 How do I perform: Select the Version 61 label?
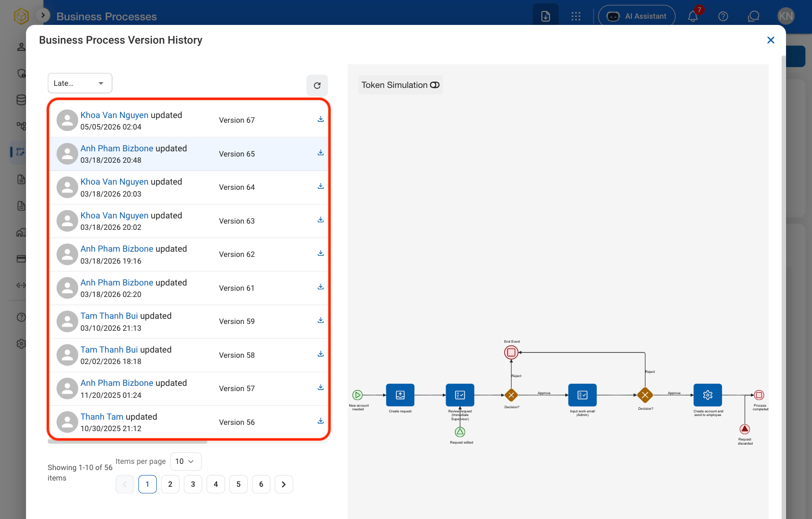point(237,288)
